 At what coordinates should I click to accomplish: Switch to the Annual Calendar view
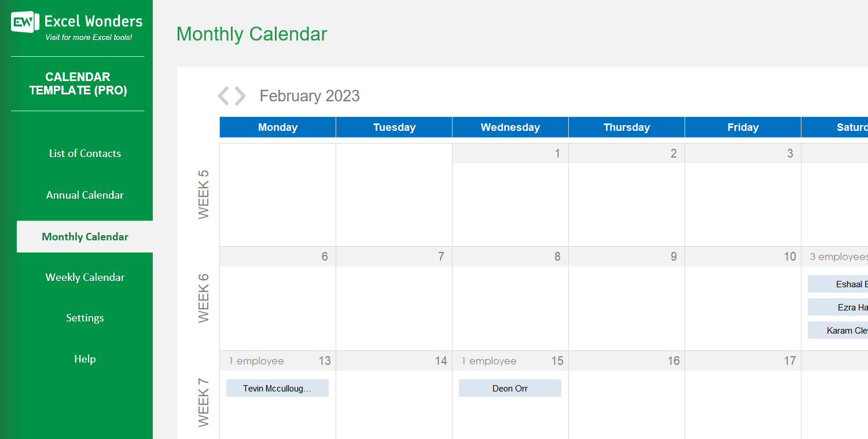tap(84, 195)
